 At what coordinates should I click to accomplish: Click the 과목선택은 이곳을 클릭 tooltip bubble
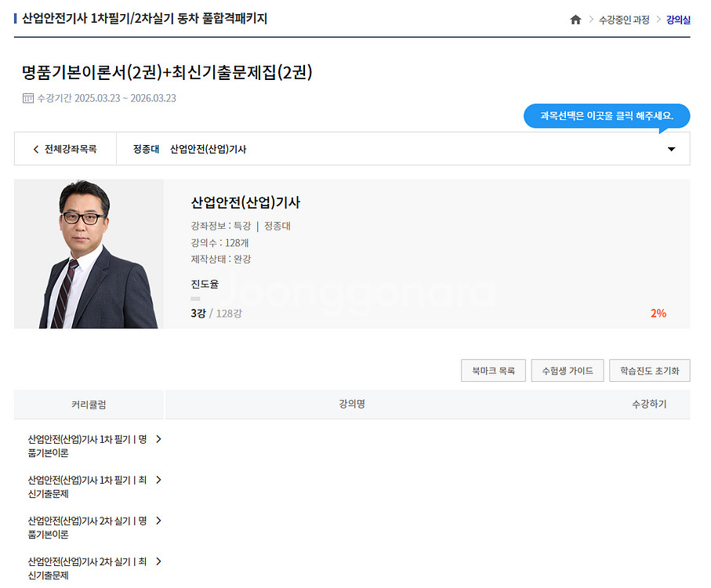(607, 117)
